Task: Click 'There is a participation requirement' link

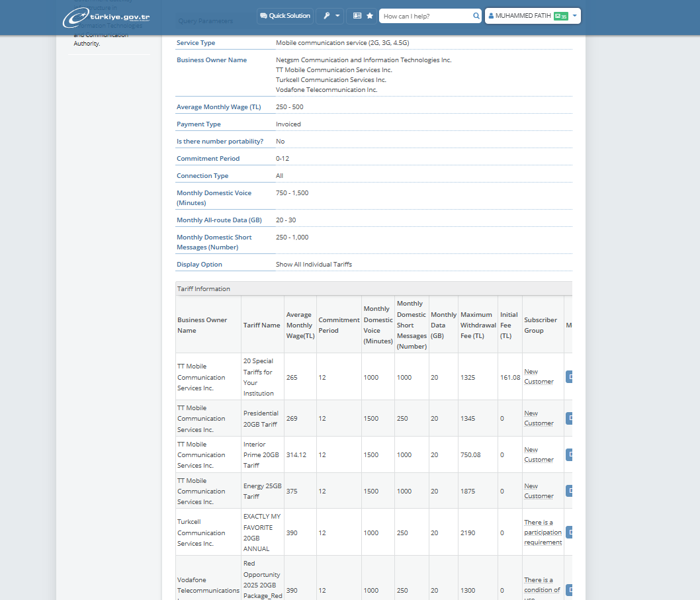Action: [x=543, y=532]
